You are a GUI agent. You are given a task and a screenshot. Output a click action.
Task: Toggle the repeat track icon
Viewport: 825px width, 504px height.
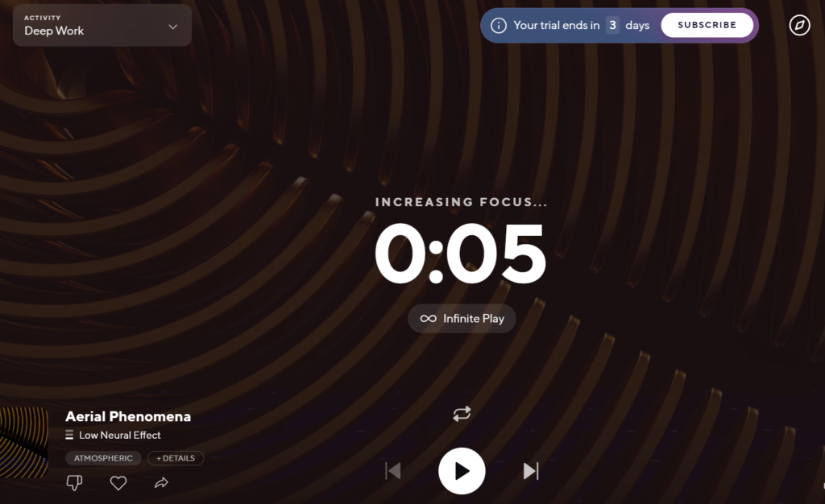click(462, 414)
